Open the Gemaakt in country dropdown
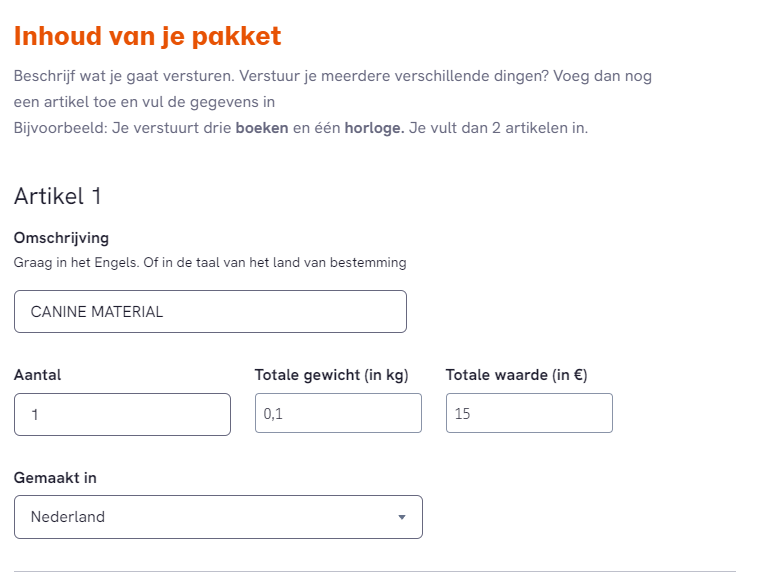 tap(218, 517)
